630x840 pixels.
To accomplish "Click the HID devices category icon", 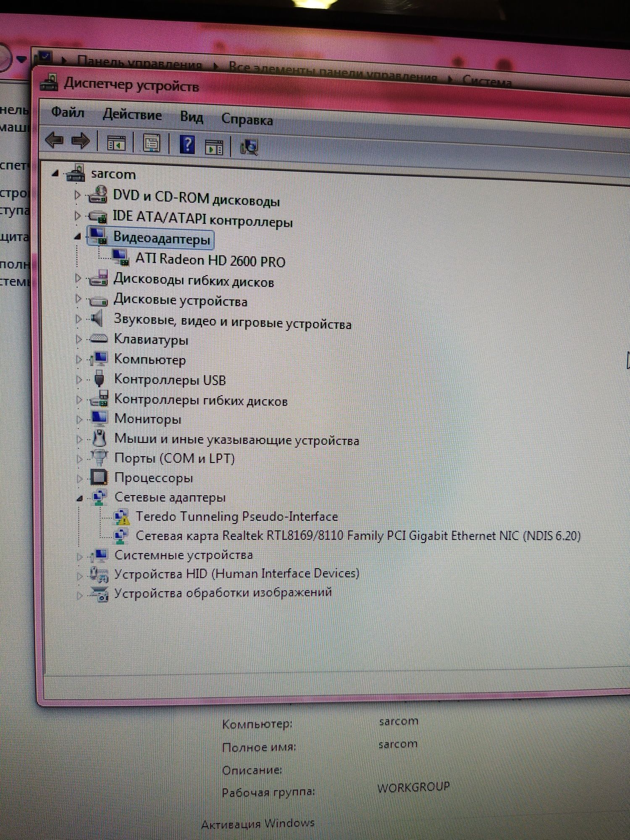I will (100, 574).
